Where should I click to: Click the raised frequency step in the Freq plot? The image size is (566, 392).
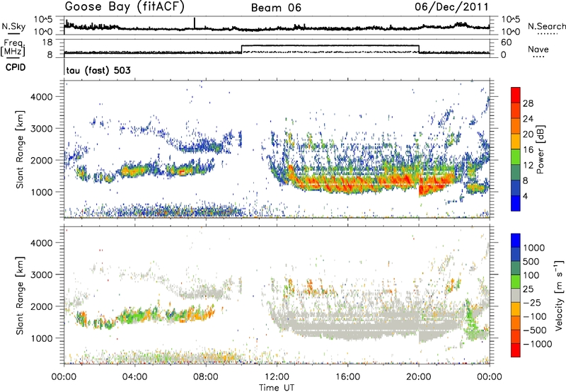[330, 46]
